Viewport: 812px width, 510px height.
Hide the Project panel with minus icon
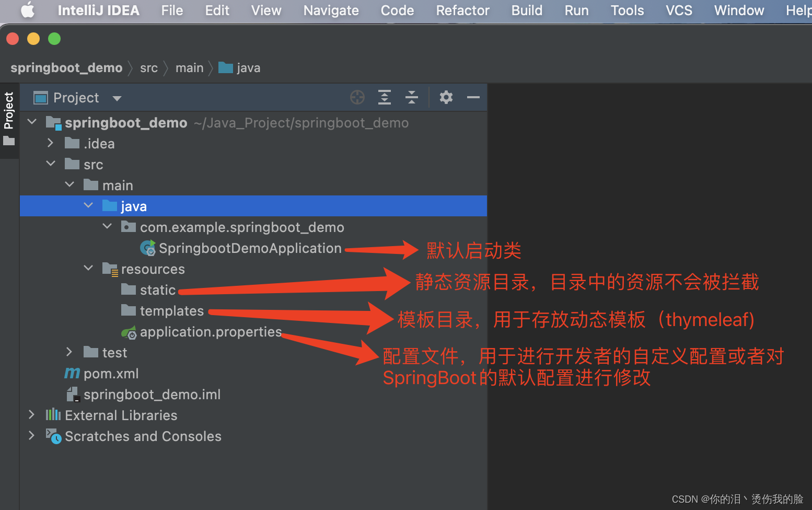(473, 97)
